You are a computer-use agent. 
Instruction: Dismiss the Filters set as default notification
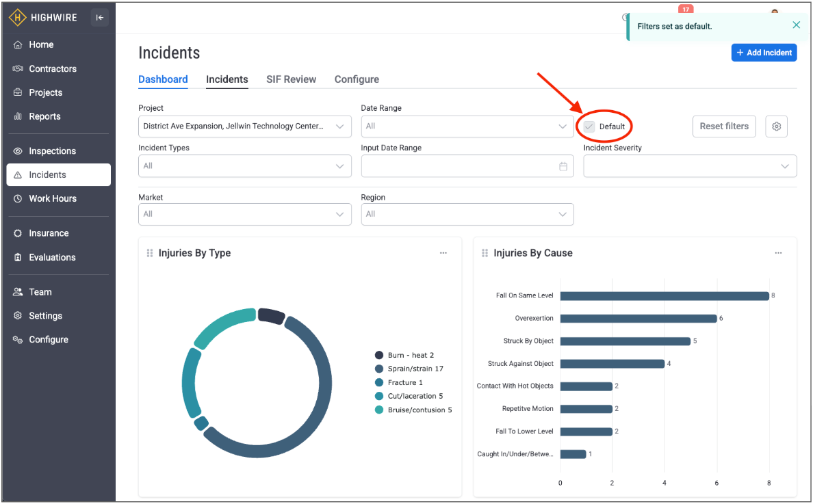pyautogui.click(x=796, y=25)
